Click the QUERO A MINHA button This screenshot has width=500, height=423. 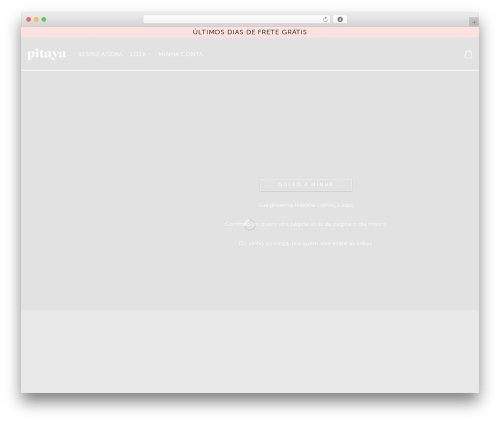tap(306, 185)
